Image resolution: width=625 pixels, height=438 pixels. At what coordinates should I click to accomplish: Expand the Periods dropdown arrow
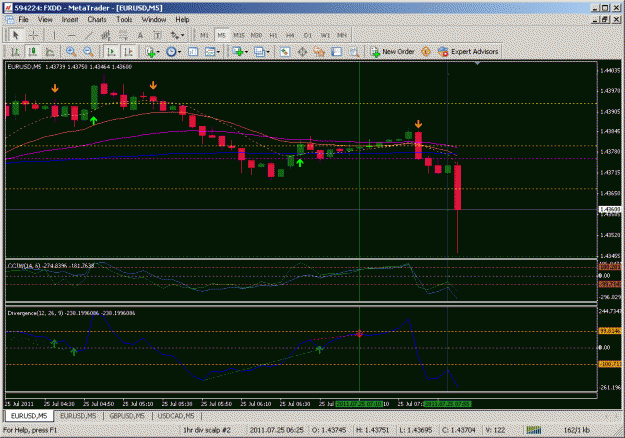click(179, 52)
